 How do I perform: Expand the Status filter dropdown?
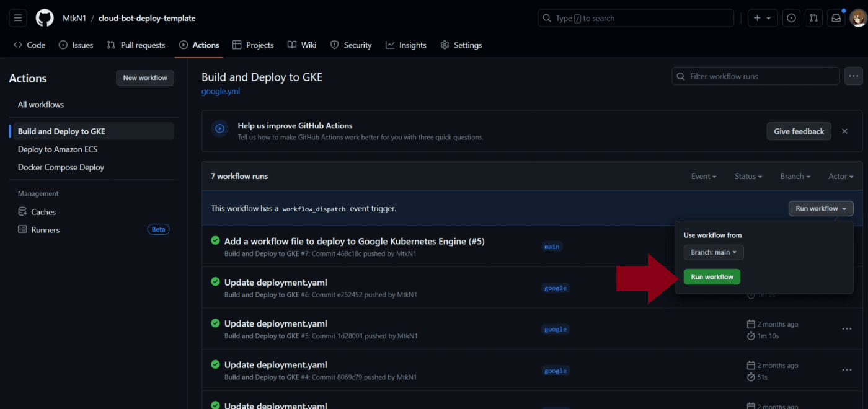point(748,177)
